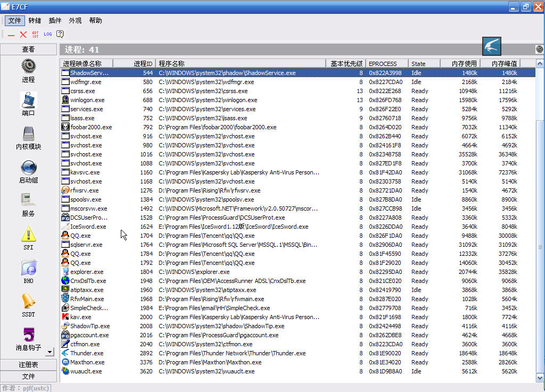Click the CnxDslTb.exe globe icon
Viewport: 545px width, 392px height.
click(x=65, y=280)
